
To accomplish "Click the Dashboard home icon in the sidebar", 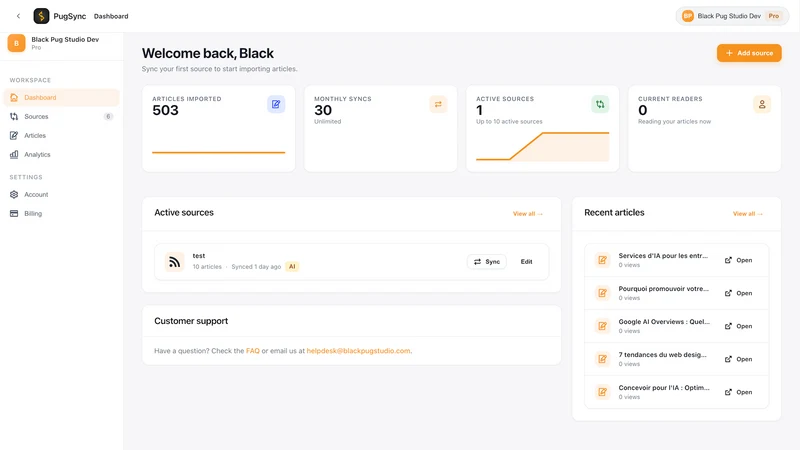I will (14, 97).
